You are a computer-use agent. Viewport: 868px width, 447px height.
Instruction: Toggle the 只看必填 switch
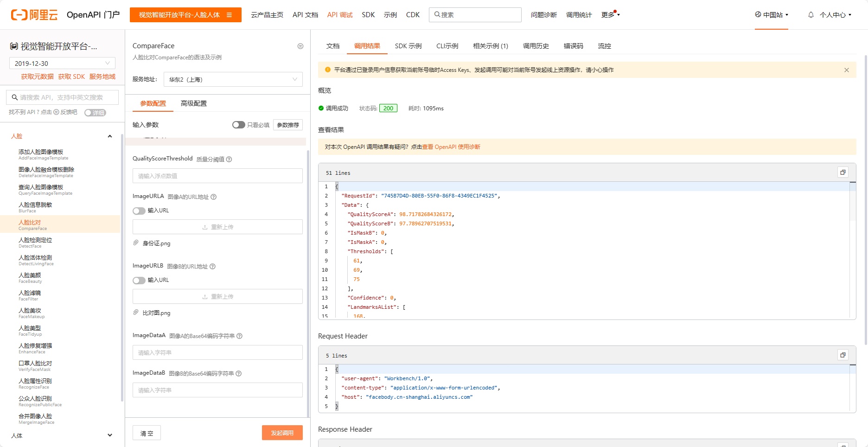(x=238, y=125)
